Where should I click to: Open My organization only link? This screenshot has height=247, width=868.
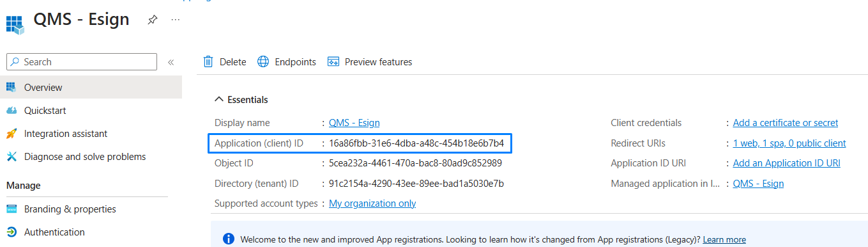click(x=372, y=203)
